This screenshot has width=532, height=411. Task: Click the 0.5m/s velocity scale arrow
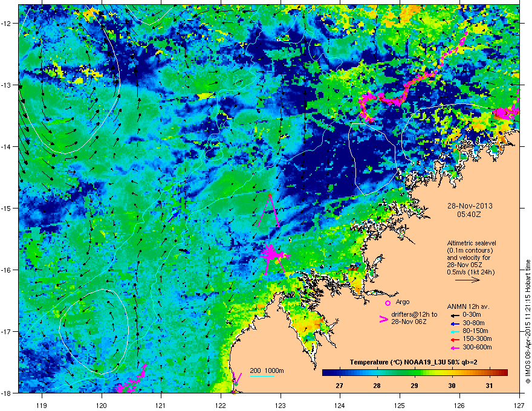[x=467, y=280]
